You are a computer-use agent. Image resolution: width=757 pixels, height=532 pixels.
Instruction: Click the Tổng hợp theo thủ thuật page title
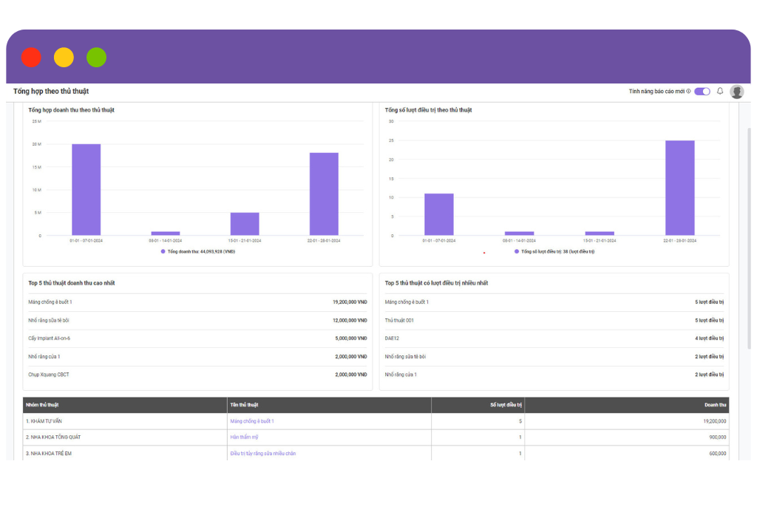pyautogui.click(x=51, y=91)
